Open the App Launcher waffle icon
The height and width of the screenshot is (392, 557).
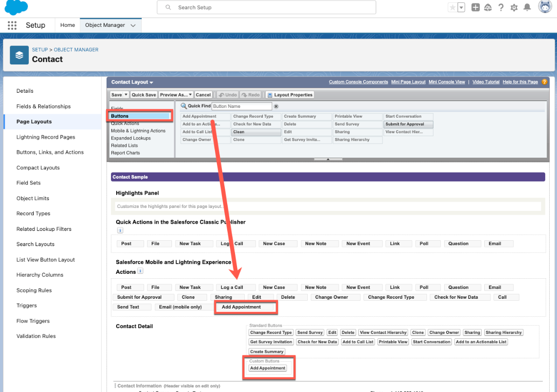coord(12,25)
